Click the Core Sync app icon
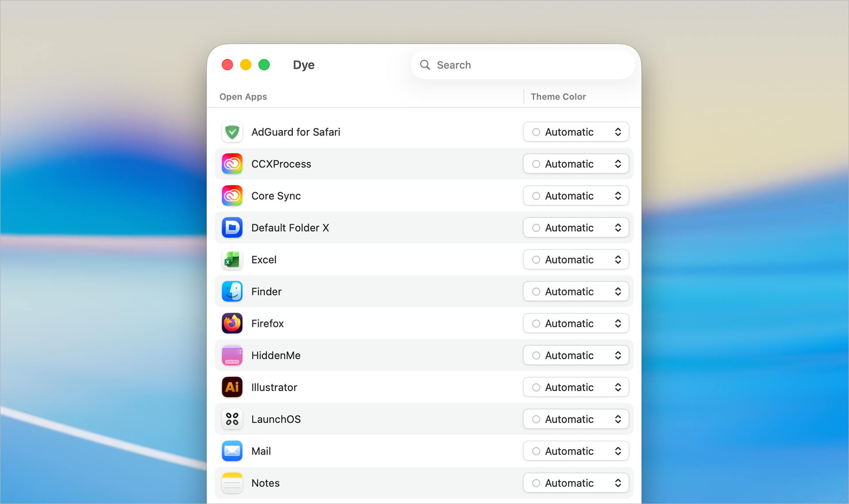This screenshot has height=504, width=849. click(232, 195)
